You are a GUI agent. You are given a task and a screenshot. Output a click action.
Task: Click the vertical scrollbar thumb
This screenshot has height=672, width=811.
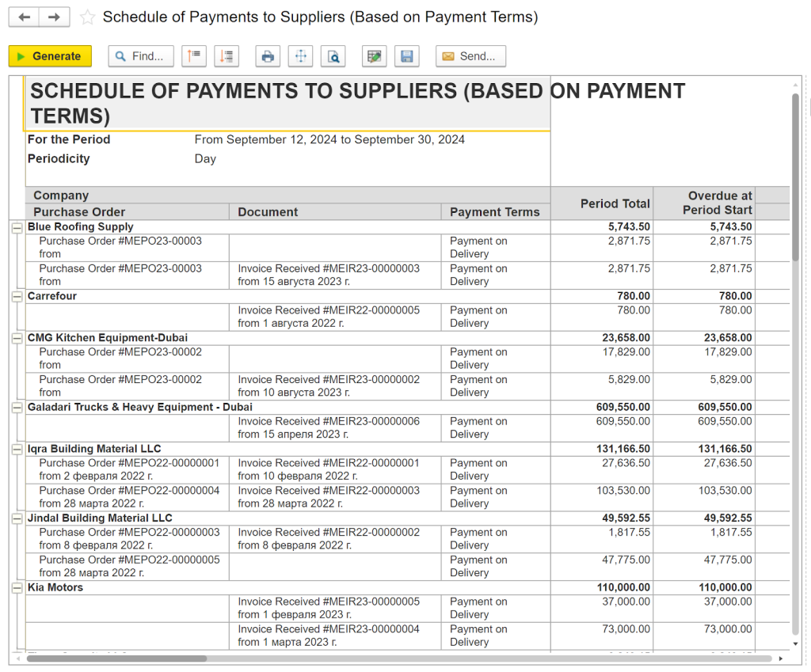point(795,176)
